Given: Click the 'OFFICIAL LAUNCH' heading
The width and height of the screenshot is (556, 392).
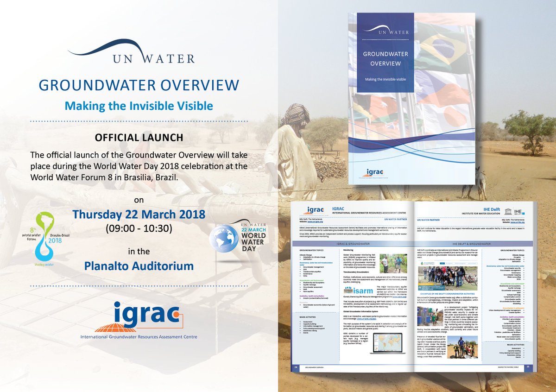Looking at the screenshot, I should (139, 138).
